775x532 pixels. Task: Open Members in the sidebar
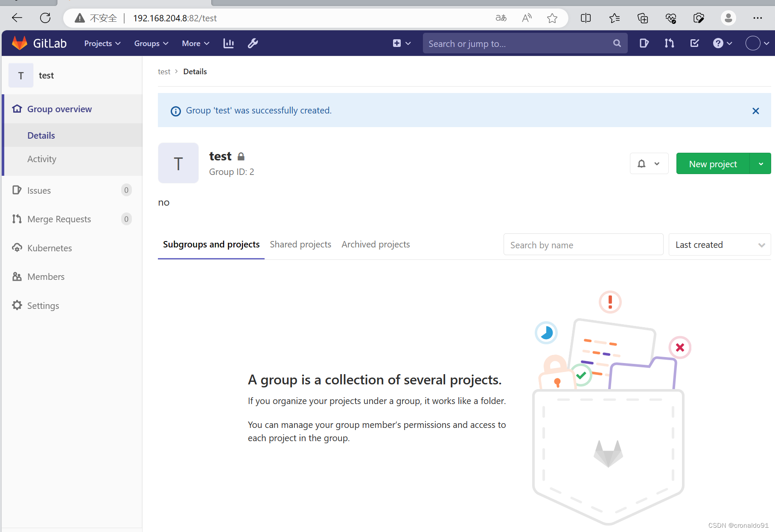tap(73, 277)
